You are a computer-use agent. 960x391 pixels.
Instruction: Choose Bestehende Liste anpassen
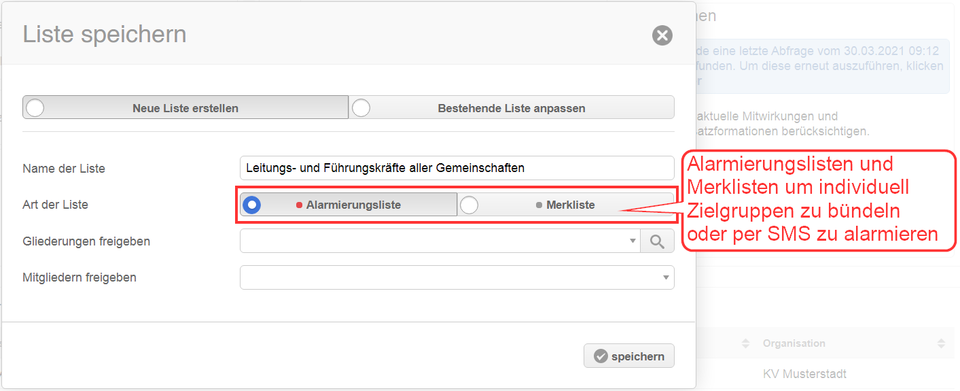click(x=511, y=108)
